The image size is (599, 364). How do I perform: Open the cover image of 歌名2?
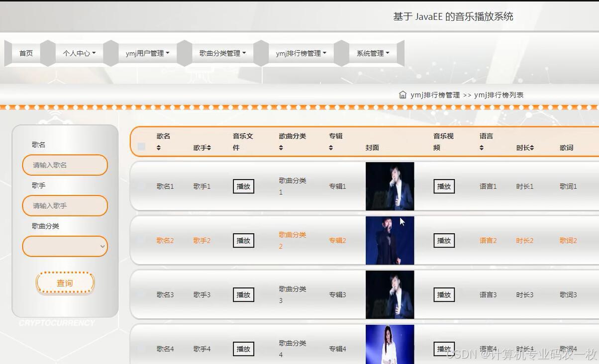[390, 240]
